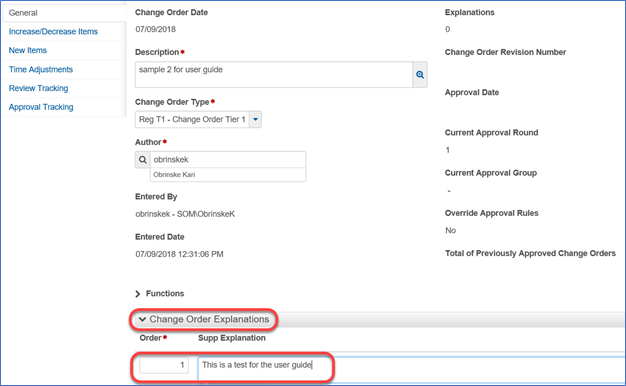Click the Current Approval Group label
626x386 pixels.
491,173
